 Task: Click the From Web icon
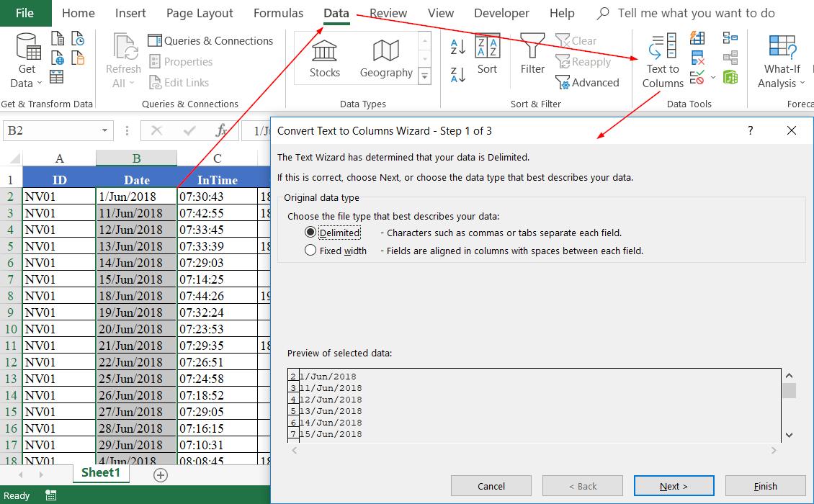(x=58, y=58)
